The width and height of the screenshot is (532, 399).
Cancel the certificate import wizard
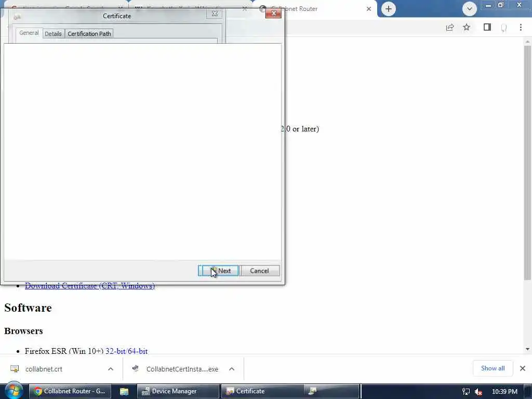point(260,271)
